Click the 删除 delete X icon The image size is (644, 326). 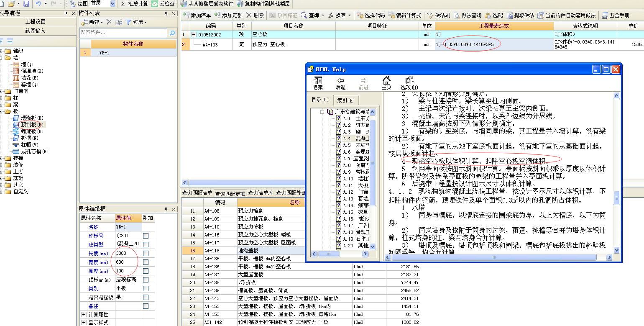249,15
